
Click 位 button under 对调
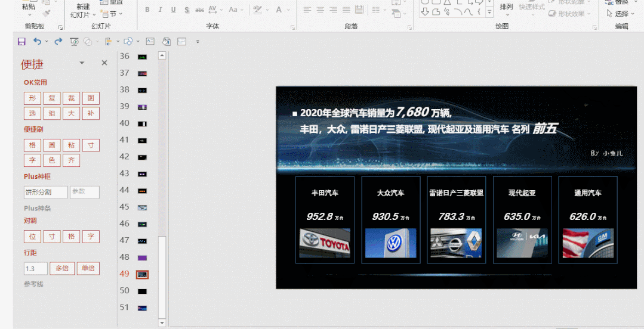[x=32, y=237]
